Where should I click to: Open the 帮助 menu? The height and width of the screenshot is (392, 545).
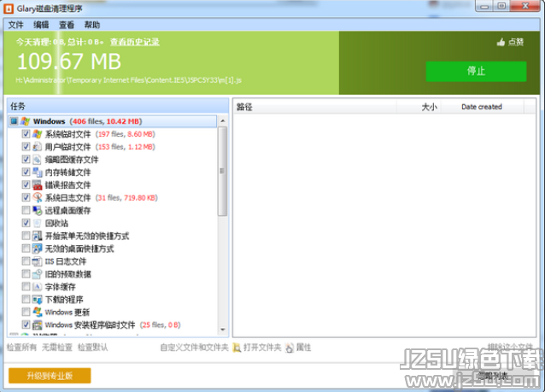click(x=91, y=25)
